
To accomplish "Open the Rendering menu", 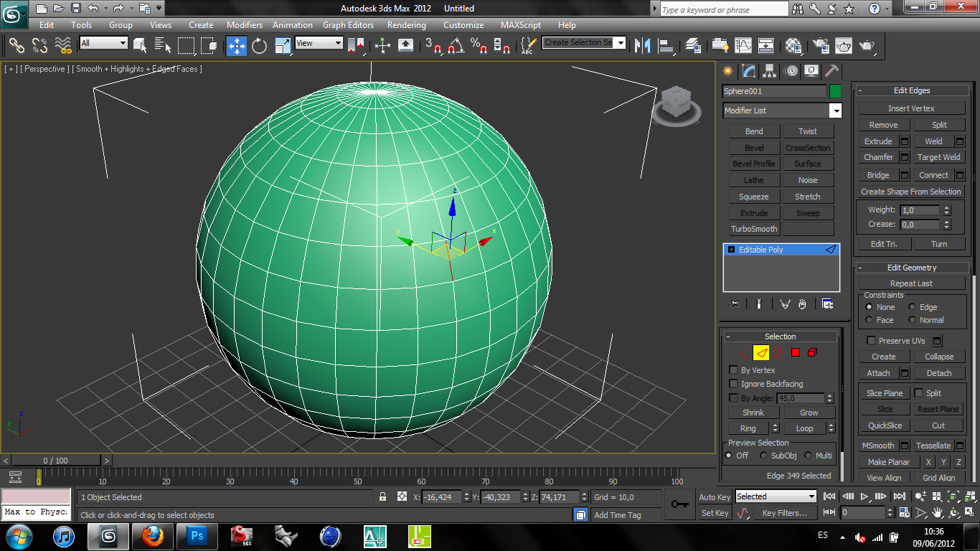I will [x=406, y=25].
